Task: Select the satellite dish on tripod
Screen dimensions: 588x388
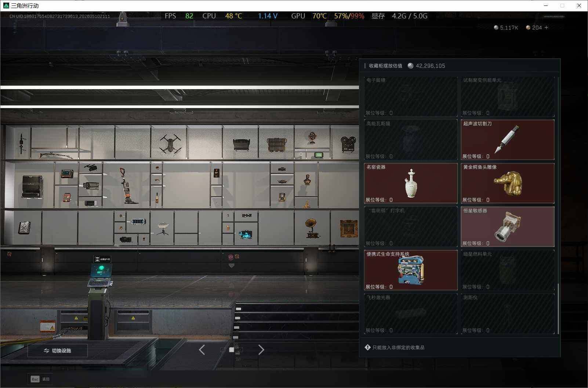Action: point(162,228)
